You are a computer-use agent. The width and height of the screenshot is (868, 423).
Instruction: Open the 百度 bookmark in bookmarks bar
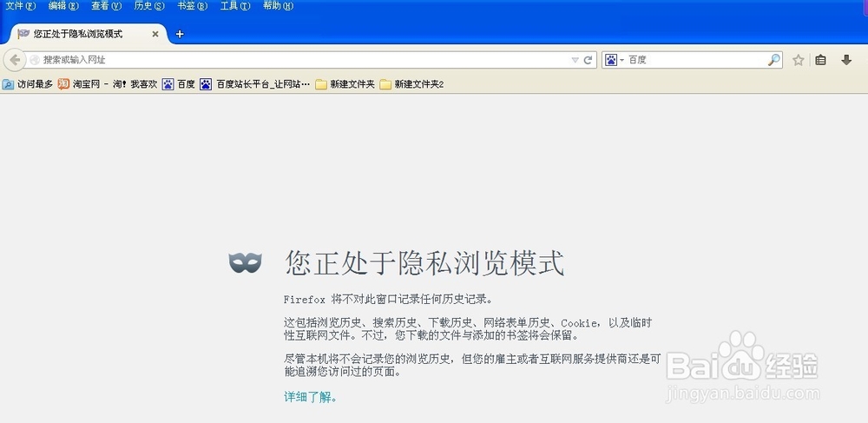coord(178,84)
